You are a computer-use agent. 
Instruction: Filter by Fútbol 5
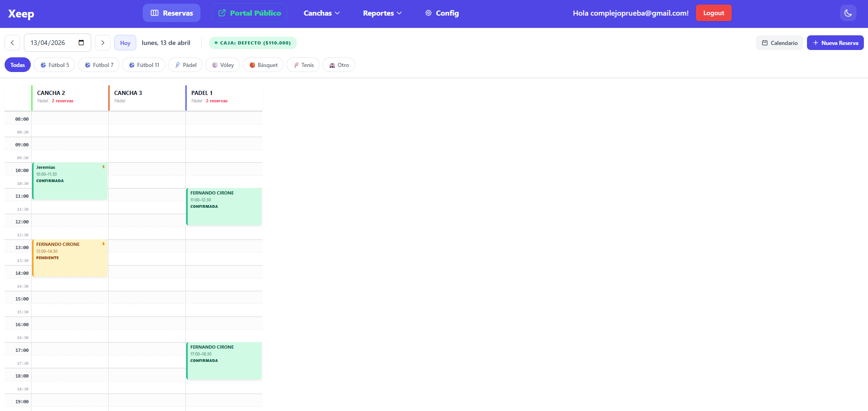pyautogui.click(x=55, y=65)
